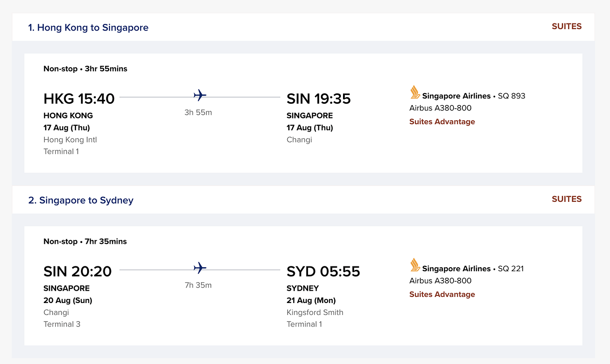Click the airplane icon on Sydney flight
Viewport: 610px width, 364px height.
[200, 268]
